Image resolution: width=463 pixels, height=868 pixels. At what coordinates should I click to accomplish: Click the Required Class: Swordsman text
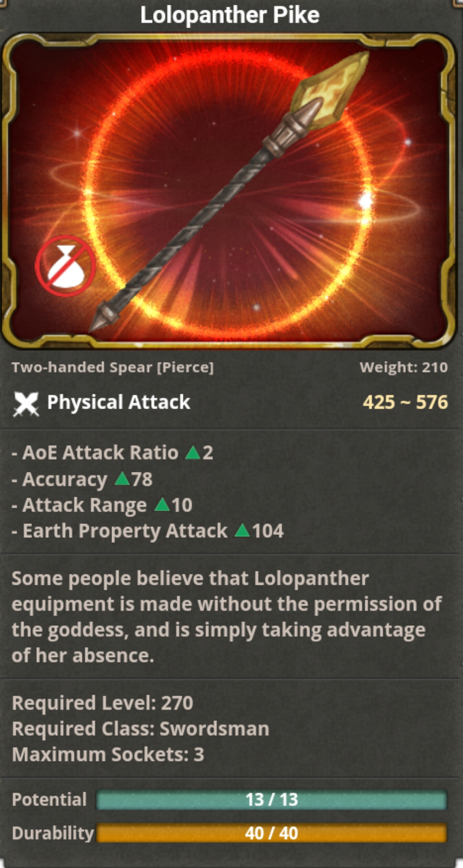(x=140, y=729)
